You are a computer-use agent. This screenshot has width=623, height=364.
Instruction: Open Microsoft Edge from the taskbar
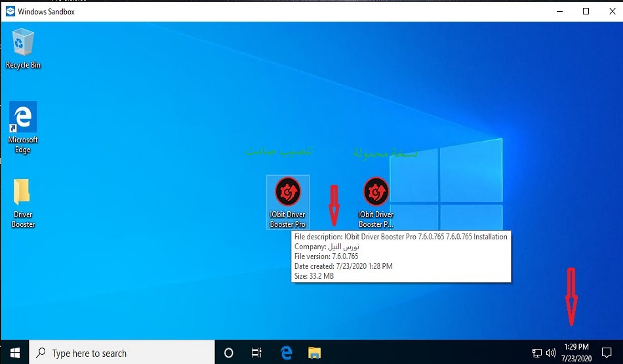[x=286, y=353]
